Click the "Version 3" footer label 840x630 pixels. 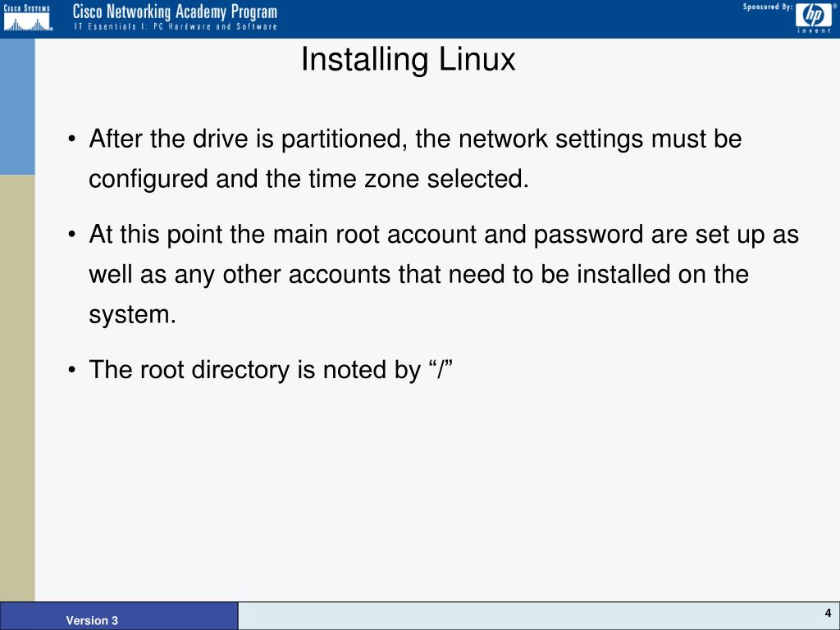[x=92, y=620]
